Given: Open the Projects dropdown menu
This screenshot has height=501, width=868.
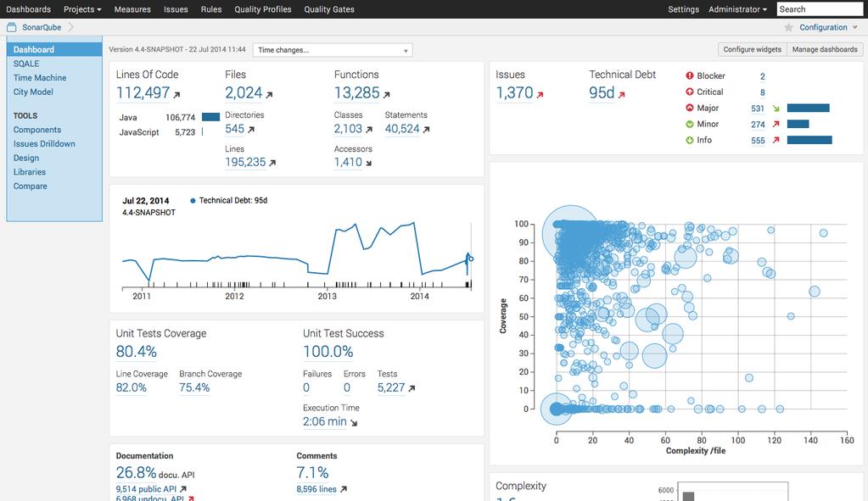Looking at the screenshot, I should pos(82,9).
